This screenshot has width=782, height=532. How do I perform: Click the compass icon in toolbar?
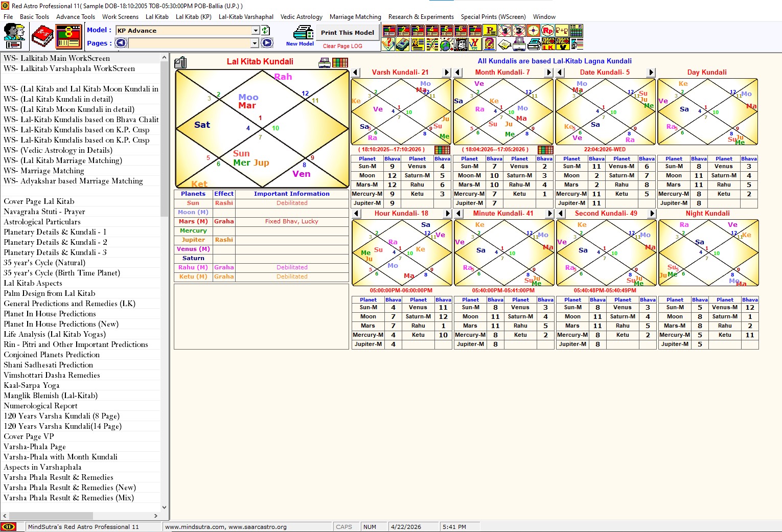533,31
